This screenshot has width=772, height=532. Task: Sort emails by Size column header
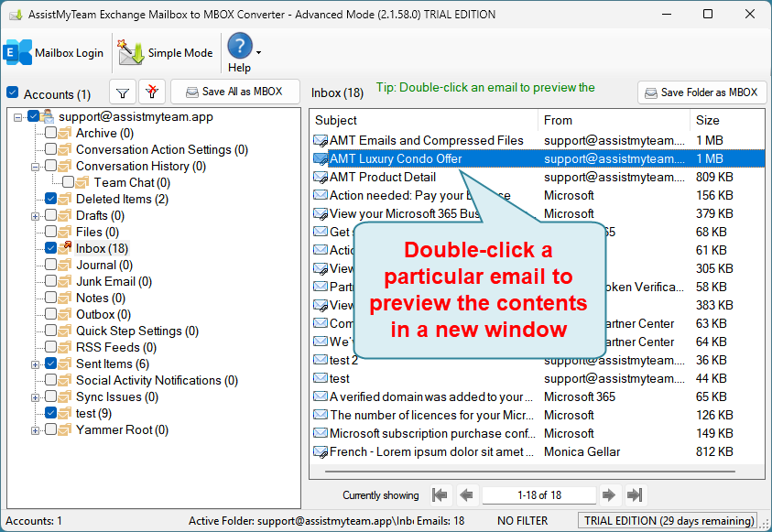[725, 120]
